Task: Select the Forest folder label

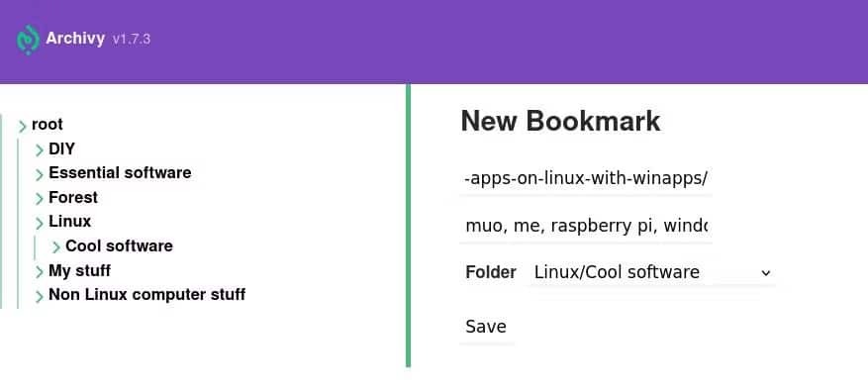Action: point(73,197)
